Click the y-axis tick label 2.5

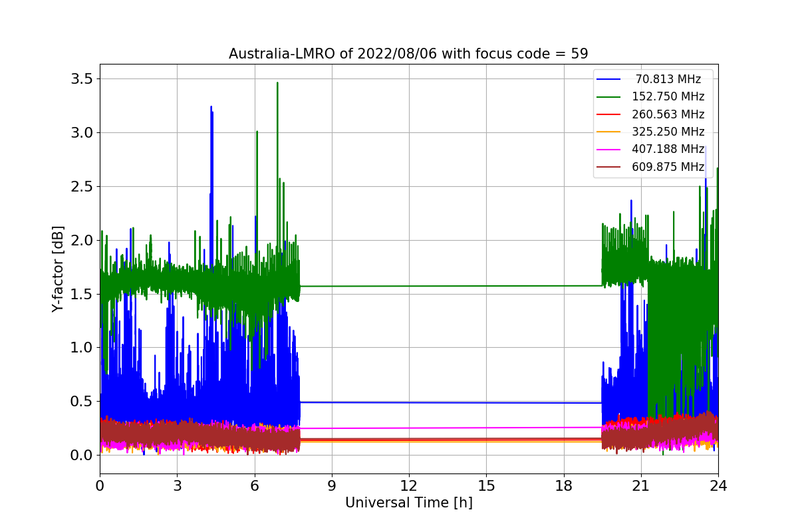click(x=80, y=186)
